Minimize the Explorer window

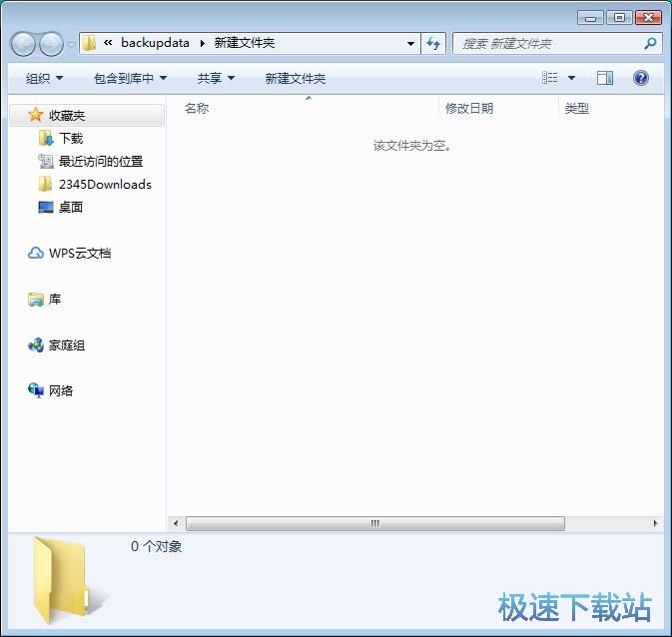tap(590, 18)
